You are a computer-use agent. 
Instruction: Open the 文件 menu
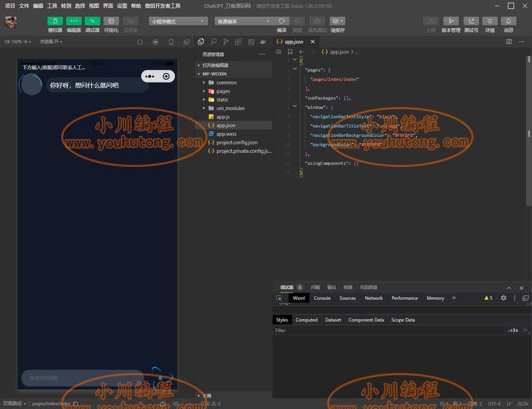pos(24,6)
